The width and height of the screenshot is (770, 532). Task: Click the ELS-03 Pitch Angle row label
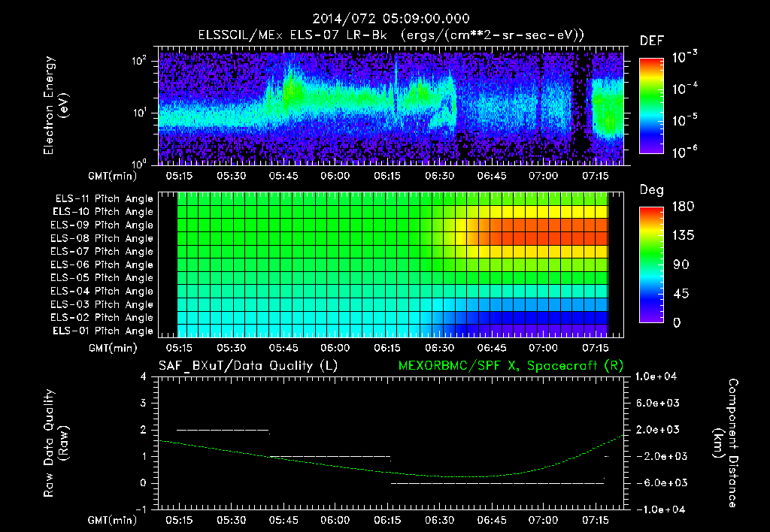102,304
